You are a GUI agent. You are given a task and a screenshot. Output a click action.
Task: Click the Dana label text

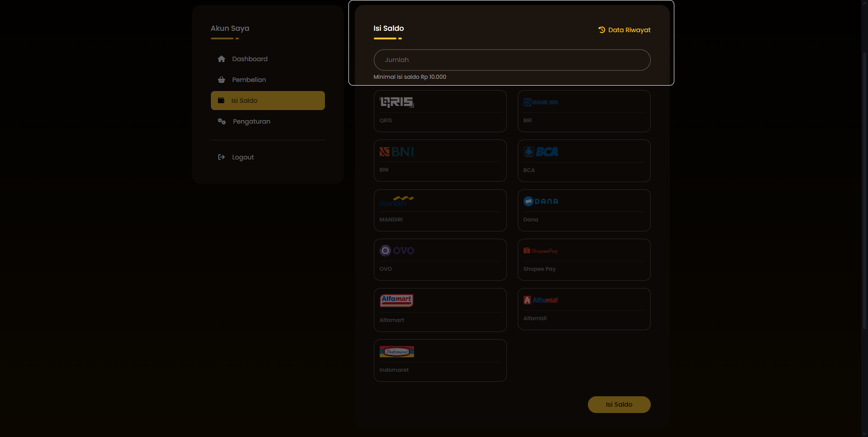[x=531, y=220]
